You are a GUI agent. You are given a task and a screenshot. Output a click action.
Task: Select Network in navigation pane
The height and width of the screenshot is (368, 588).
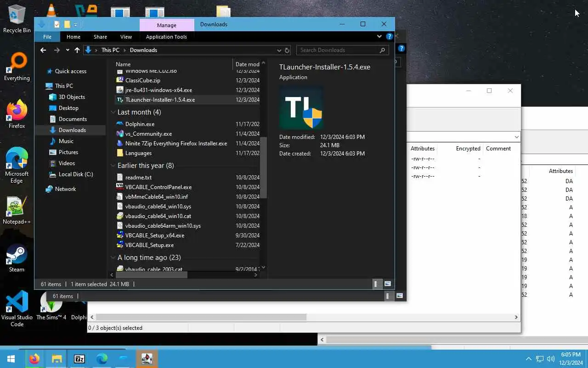point(65,189)
